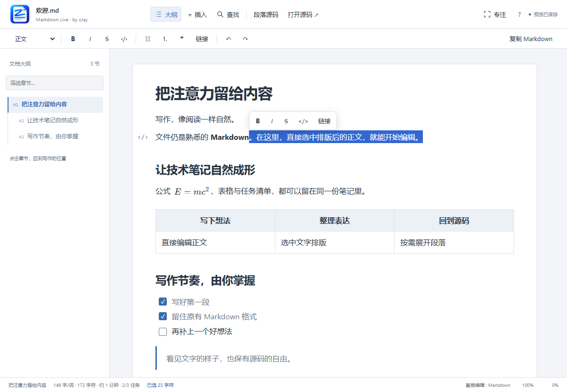Click the 146 字/词 word count status
The image size is (567, 392).
(x=62, y=385)
